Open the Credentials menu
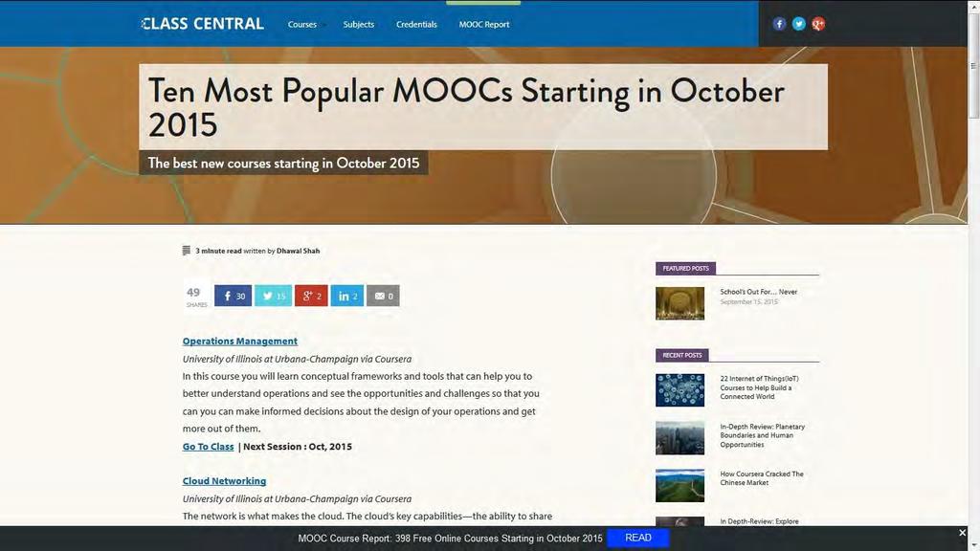980x551 pixels. pos(416,24)
